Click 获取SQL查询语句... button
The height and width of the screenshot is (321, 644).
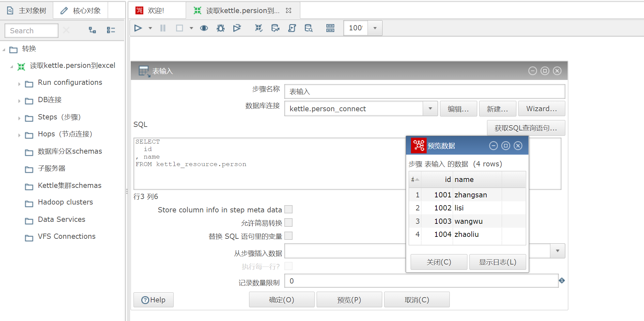pyautogui.click(x=526, y=128)
